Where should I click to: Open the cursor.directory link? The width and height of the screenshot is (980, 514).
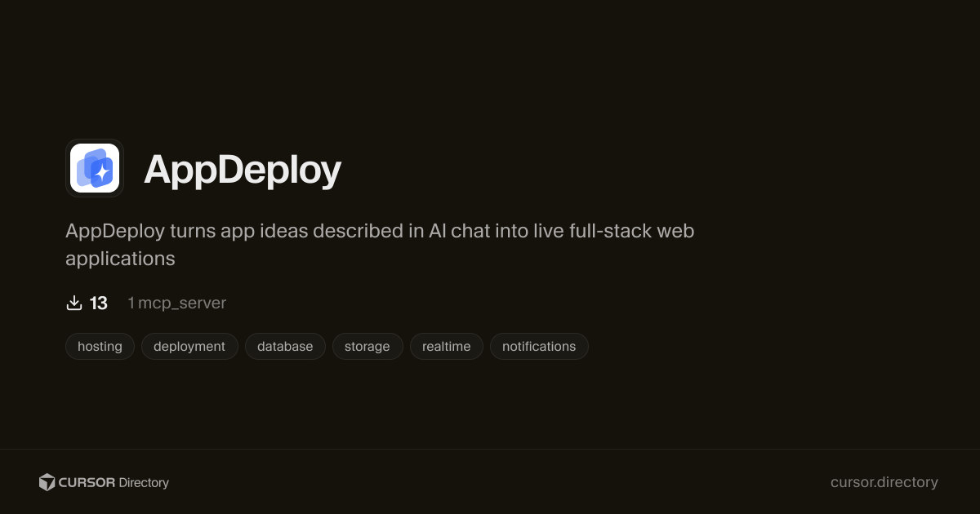[884, 482]
